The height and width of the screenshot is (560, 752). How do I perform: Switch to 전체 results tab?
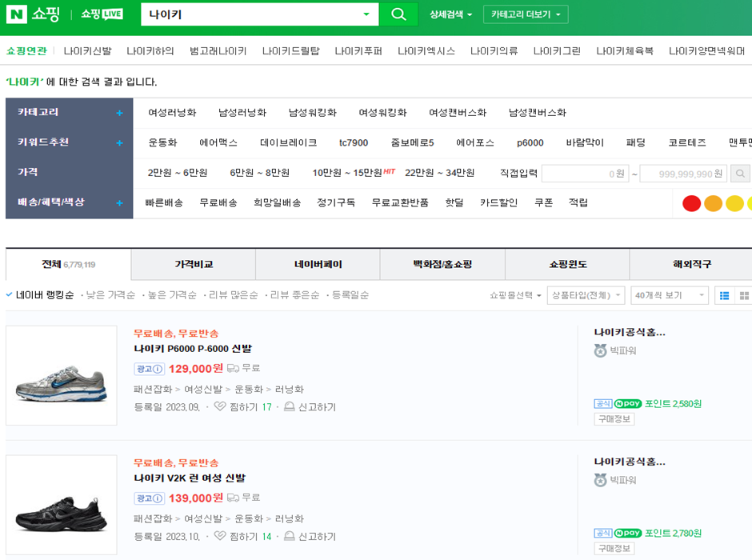click(x=68, y=264)
